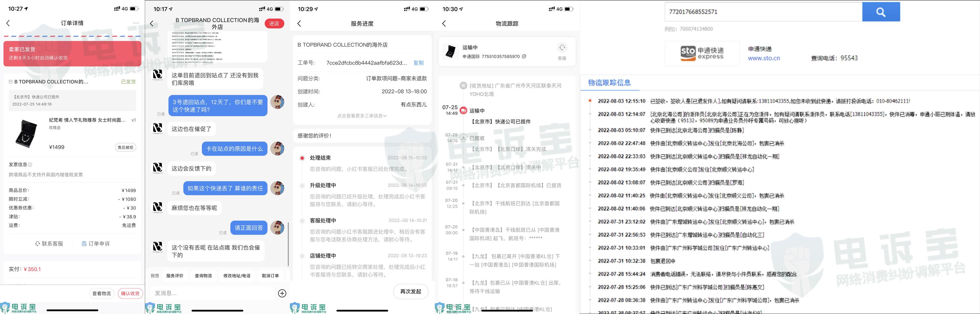This screenshot has width=980, height=314.
Task: Click the blue magnifier search button
Action: 881,12
